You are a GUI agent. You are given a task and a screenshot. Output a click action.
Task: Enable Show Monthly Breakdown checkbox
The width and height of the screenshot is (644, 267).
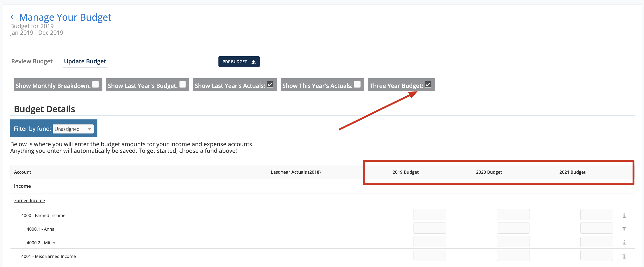pyautogui.click(x=96, y=84)
